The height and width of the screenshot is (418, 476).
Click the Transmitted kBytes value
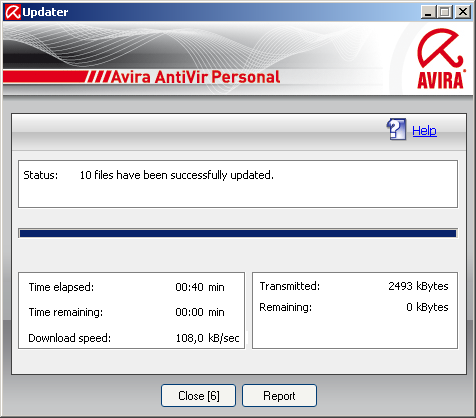418,286
